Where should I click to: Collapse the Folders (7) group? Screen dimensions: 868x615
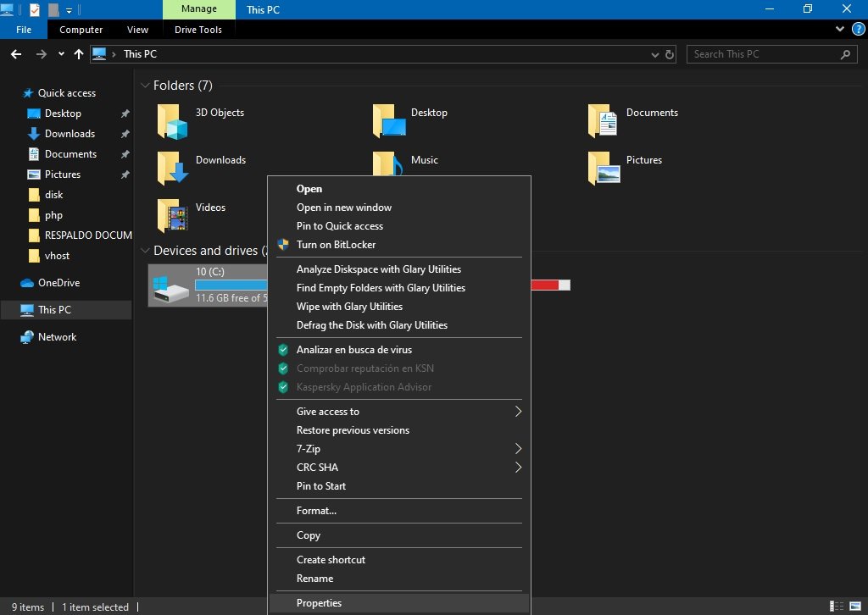(146, 86)
